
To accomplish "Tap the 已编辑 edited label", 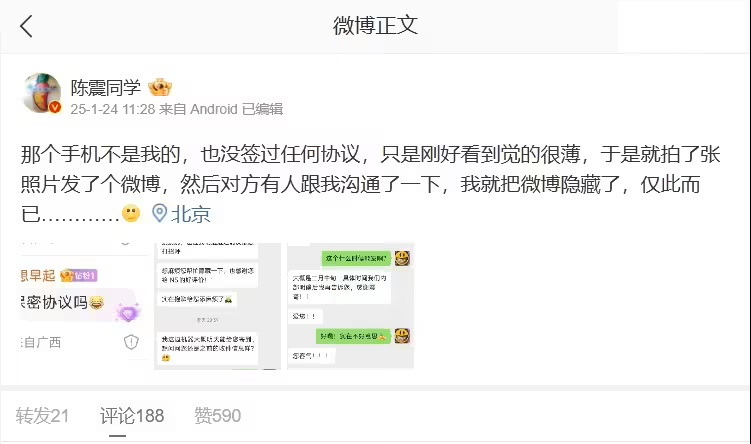I will point(262,109).
